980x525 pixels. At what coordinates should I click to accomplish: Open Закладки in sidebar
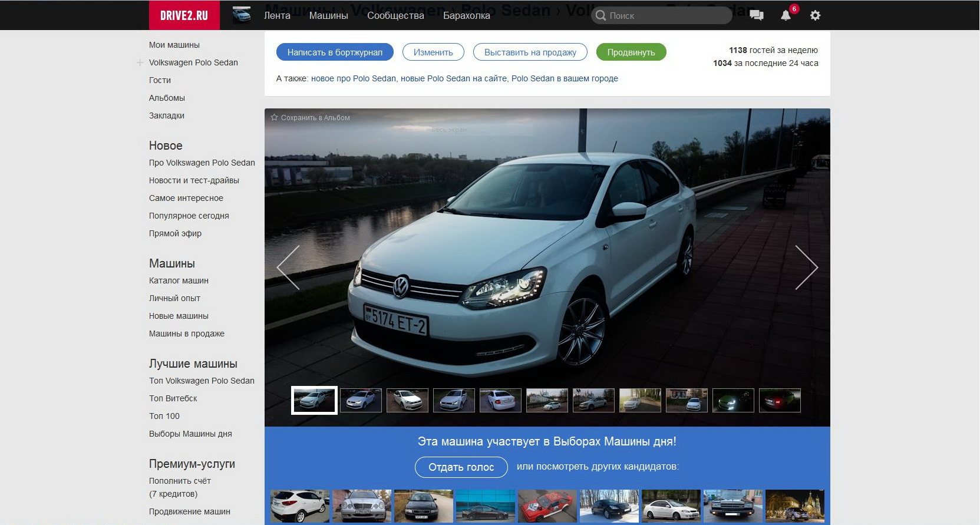(167, 115)
